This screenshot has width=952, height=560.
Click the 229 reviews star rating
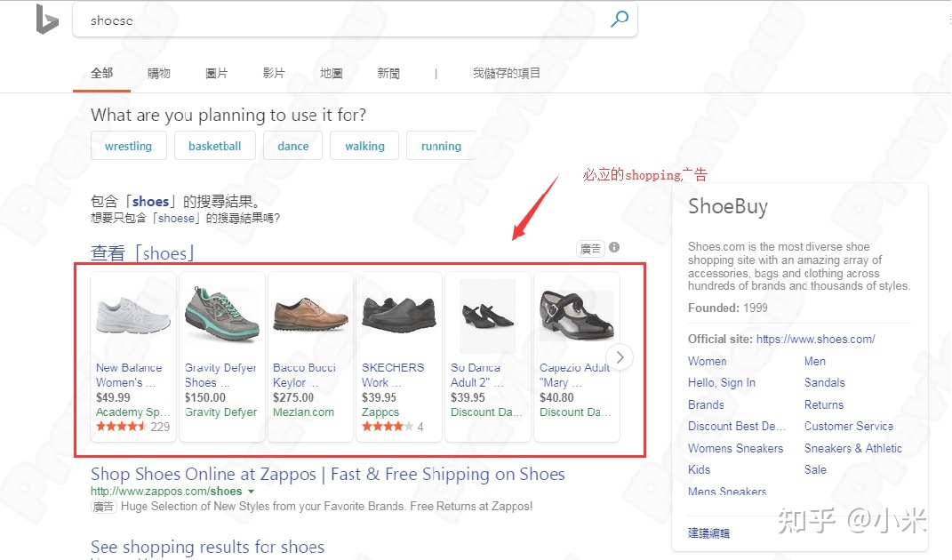pyautogui.click(x=133, y=427)
